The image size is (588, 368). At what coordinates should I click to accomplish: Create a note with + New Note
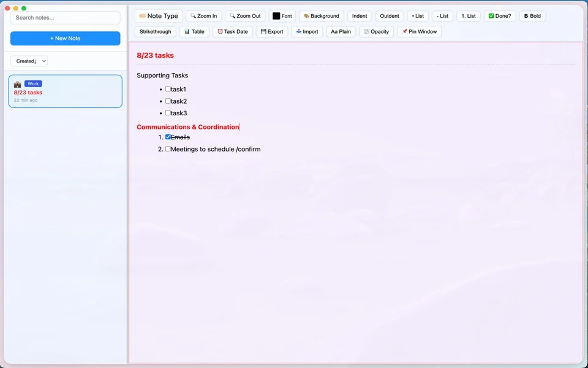(x=66, y=38)
